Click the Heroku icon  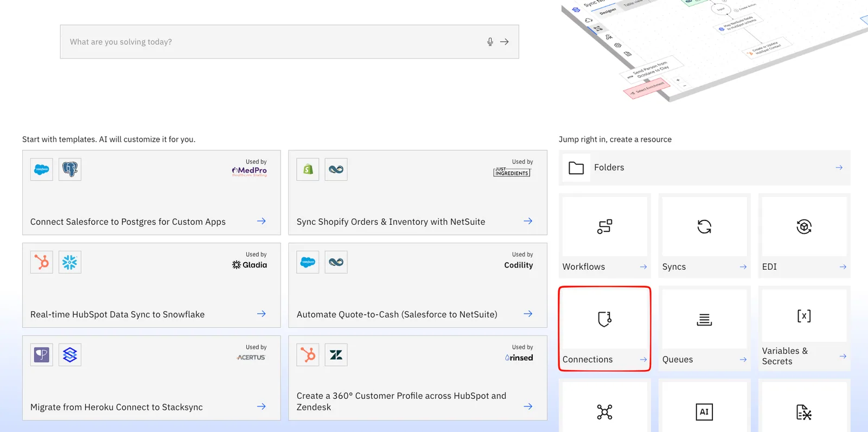tap(42, 355)
